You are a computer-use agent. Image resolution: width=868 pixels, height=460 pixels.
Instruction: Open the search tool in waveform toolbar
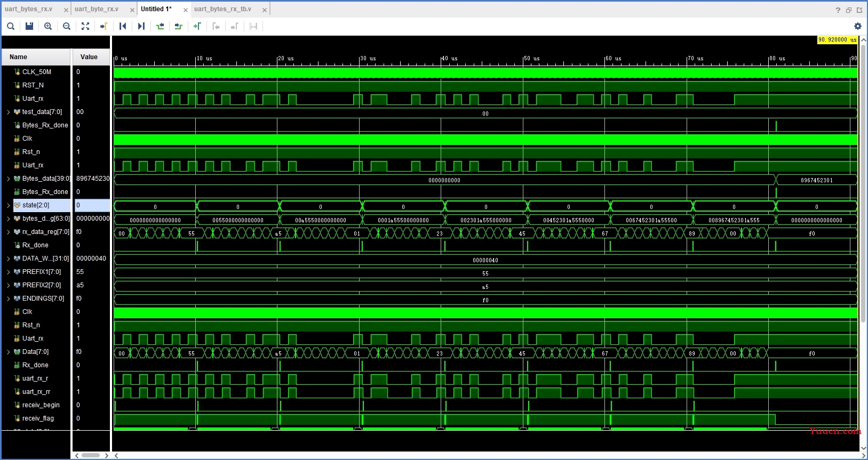pos(11,26)
